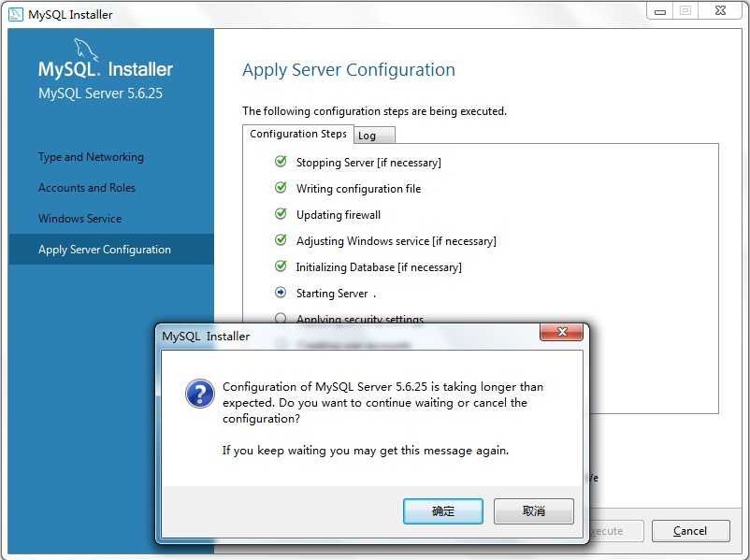Click 'If you keep waiting' message line

click(366, 451)
